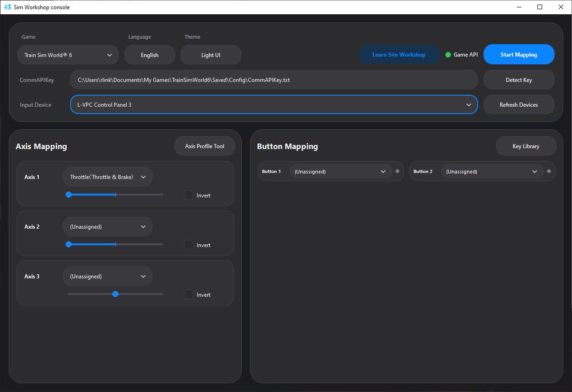Open the Axis Profile Tool
This screenshot has height=392, width=572.
click(204, 146)
